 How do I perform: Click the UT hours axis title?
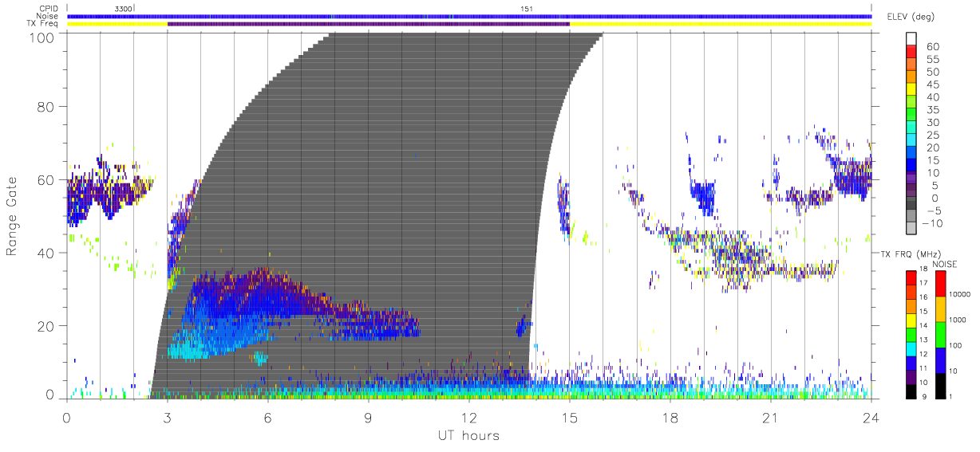pos(468,435)
